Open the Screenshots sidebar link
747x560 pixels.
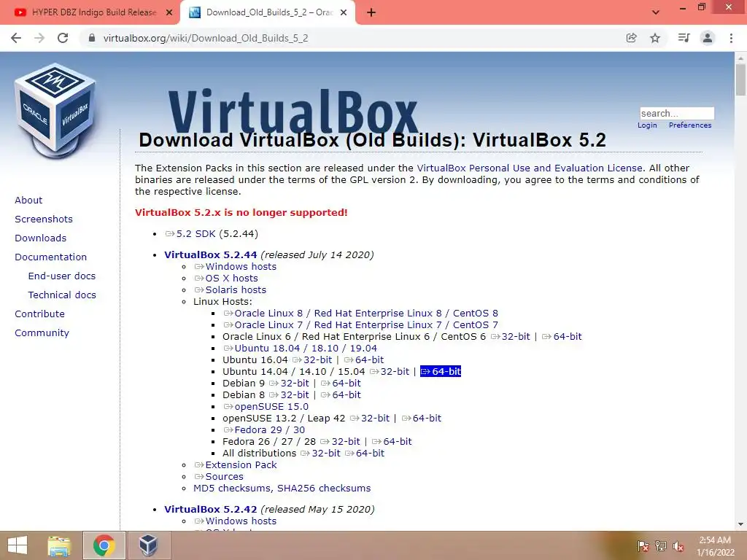coord(44,219)
